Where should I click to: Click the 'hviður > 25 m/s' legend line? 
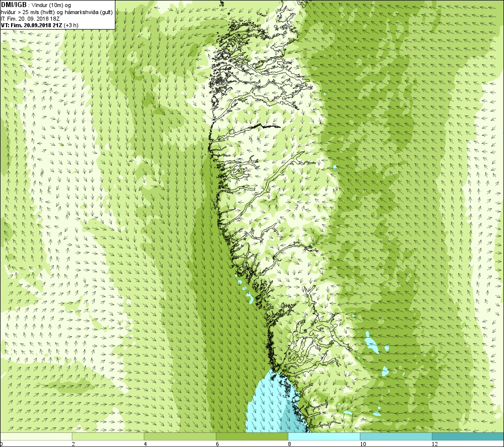point(57,12)
